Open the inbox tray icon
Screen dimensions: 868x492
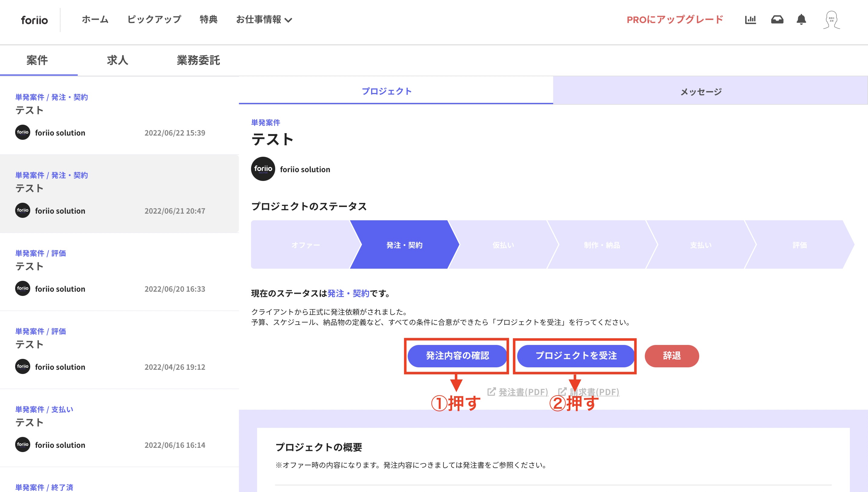pos(777,20)
